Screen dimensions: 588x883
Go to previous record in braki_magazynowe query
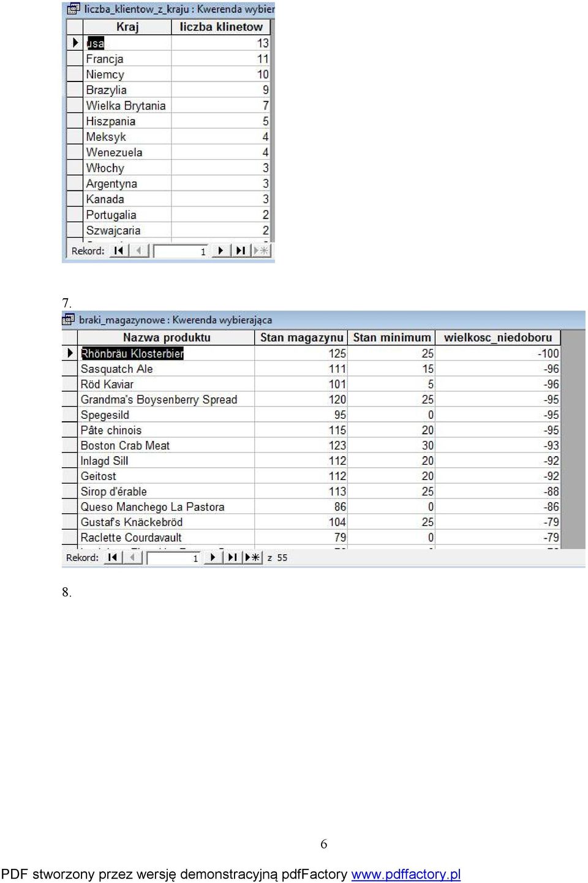coord(132,557)
